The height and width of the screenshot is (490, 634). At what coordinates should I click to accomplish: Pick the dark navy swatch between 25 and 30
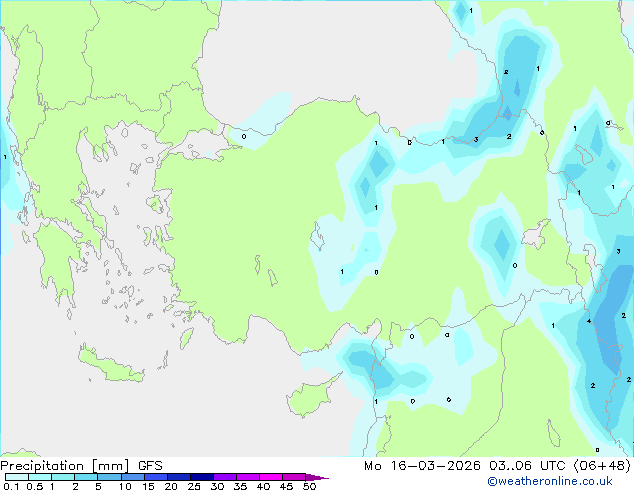pos(202,477)
